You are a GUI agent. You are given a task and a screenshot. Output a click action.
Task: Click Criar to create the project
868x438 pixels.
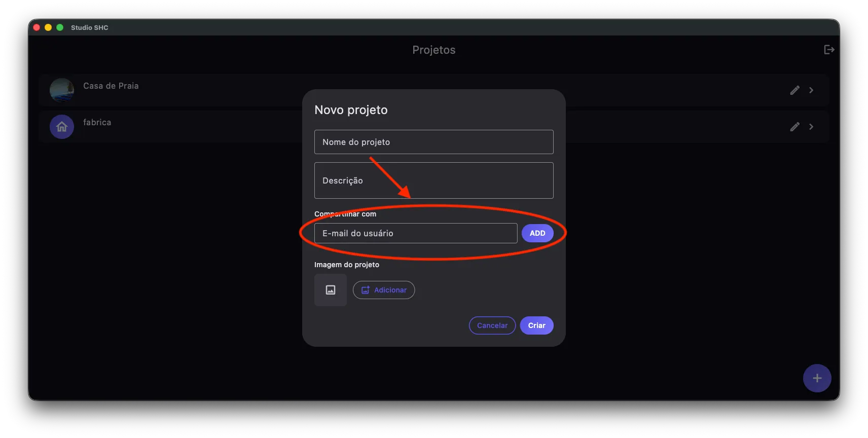pyautogui.click(x=536, y=325)
